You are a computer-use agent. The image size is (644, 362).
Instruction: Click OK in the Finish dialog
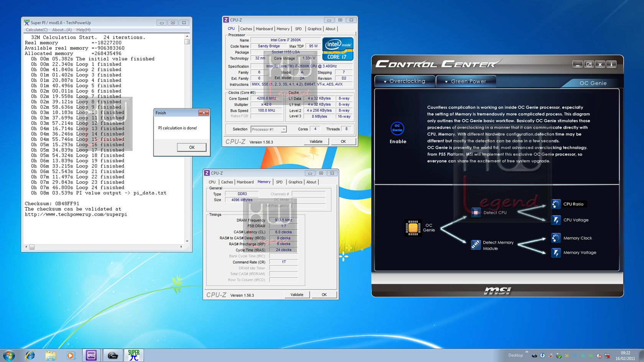(x=192, y=147)
